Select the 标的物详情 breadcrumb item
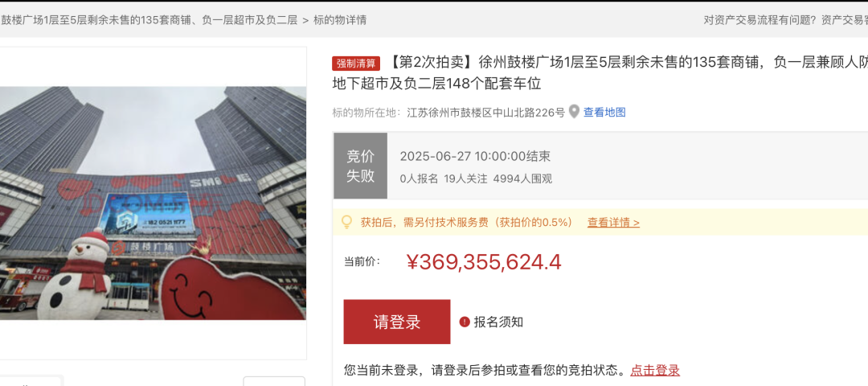This screenshot has height=386, width=868. pyautogui.click(x=340, y=20)
